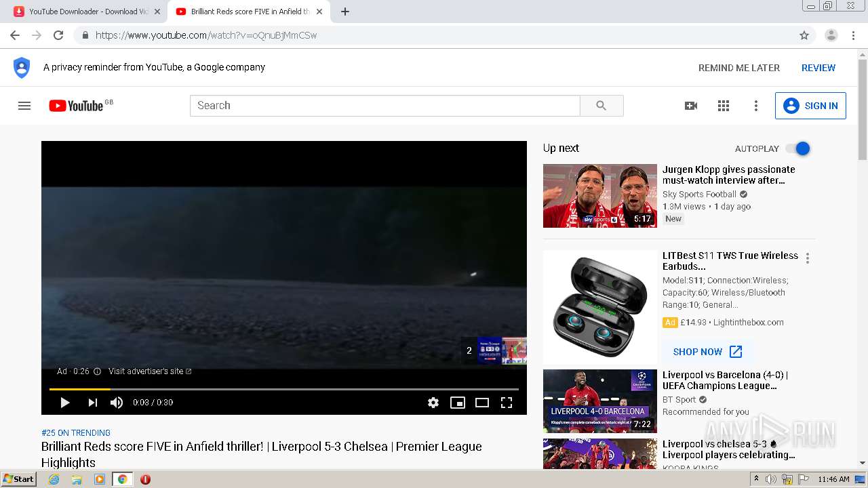Bookmark this page with star icon
Screen dimensions: 868x488
(804, 35)
